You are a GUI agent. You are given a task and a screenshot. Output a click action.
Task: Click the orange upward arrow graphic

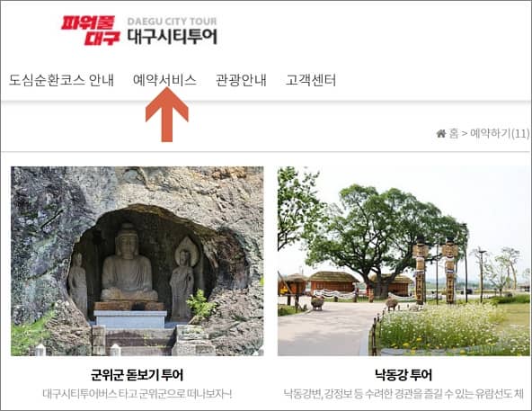click(x=166, y=114)
